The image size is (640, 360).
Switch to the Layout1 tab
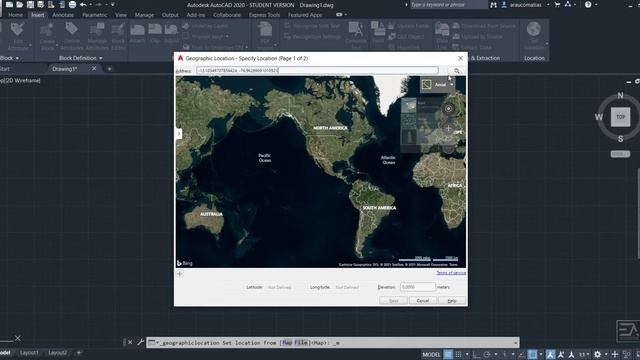29,353
